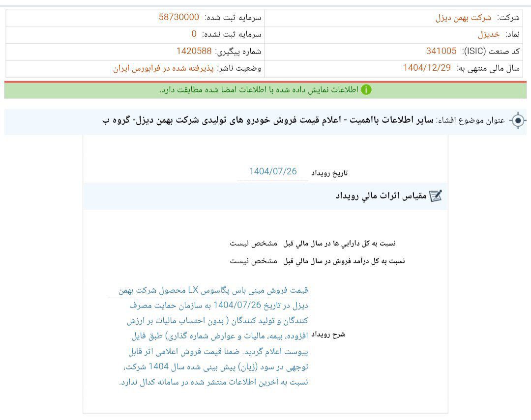Click مشخص نیست for sales revenue ratio
The width and height of the screenshot is (531, 420).
pyautogui.click(x=253, y=261)
